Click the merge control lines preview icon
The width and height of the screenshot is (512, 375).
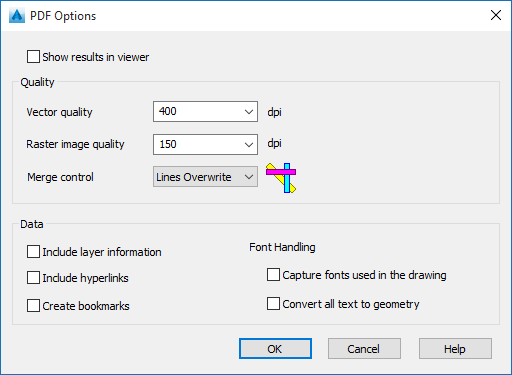(x=281, y=178)
